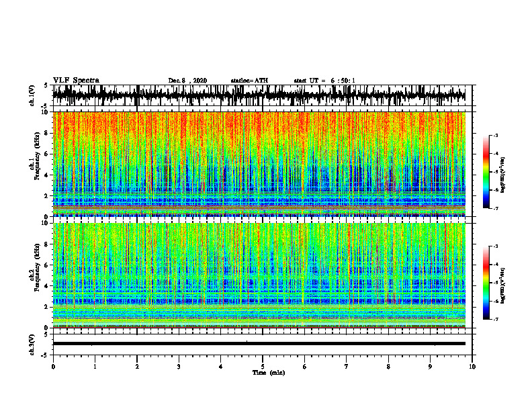
Task: Click the "6" kHz tick of ch.1 spectrogram
Action: point(46,154)
